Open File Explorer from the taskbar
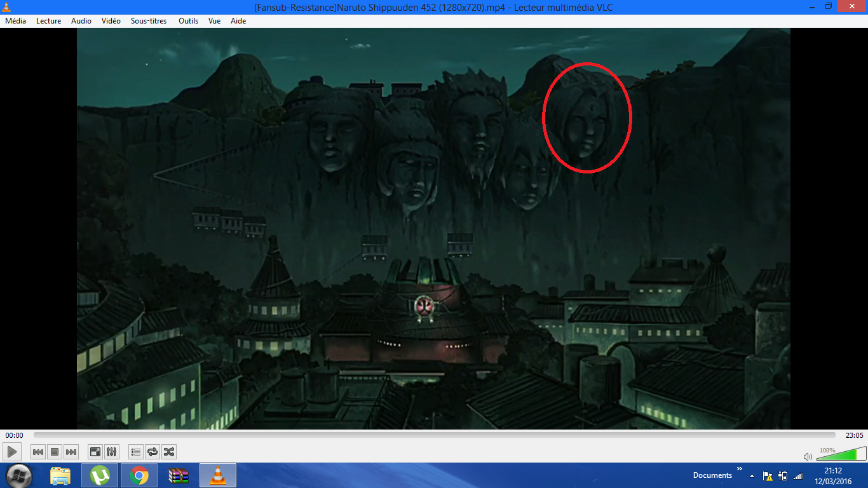 (x=61, y=475)
